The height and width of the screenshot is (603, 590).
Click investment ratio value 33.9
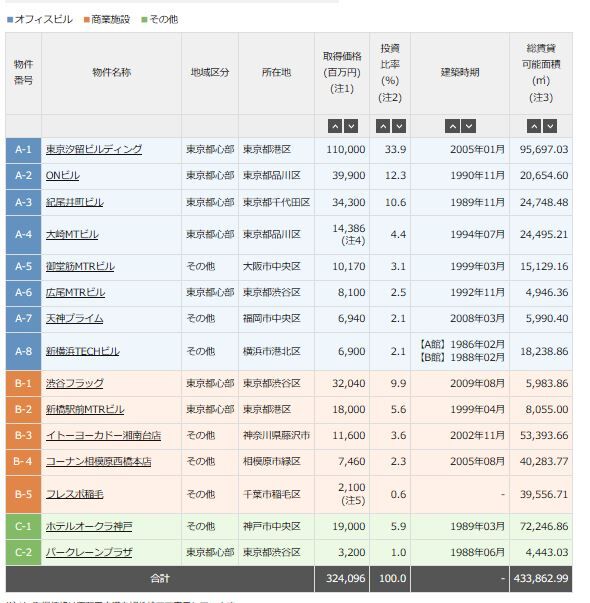[395, 150]
